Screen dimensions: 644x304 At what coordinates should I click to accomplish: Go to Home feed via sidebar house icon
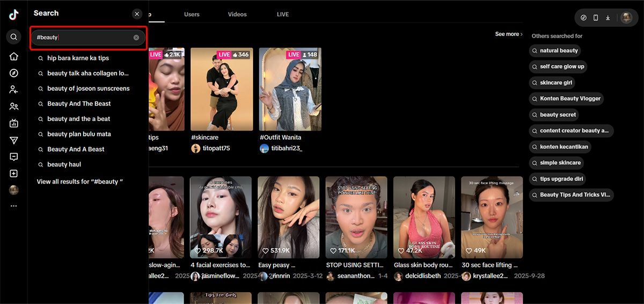[x=14, y=56]
